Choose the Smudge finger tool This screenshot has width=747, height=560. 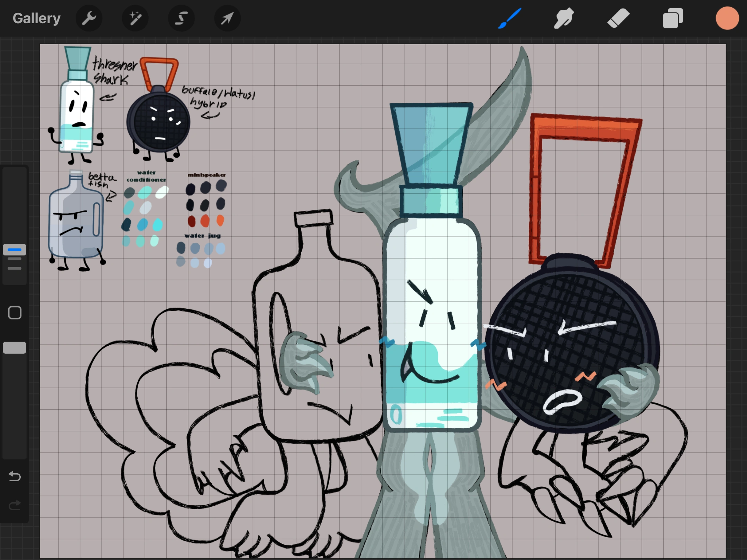click(x=564, y=18)
